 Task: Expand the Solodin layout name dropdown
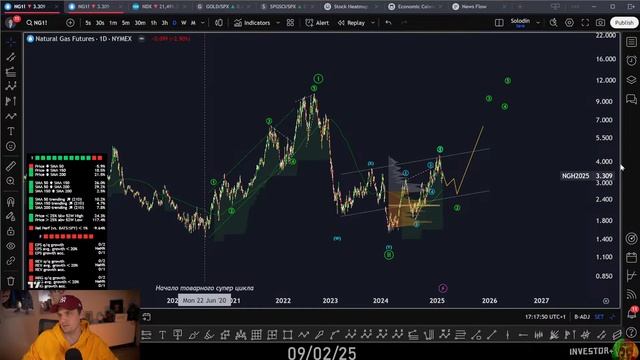pyautogui.click(x=538, y=23)
